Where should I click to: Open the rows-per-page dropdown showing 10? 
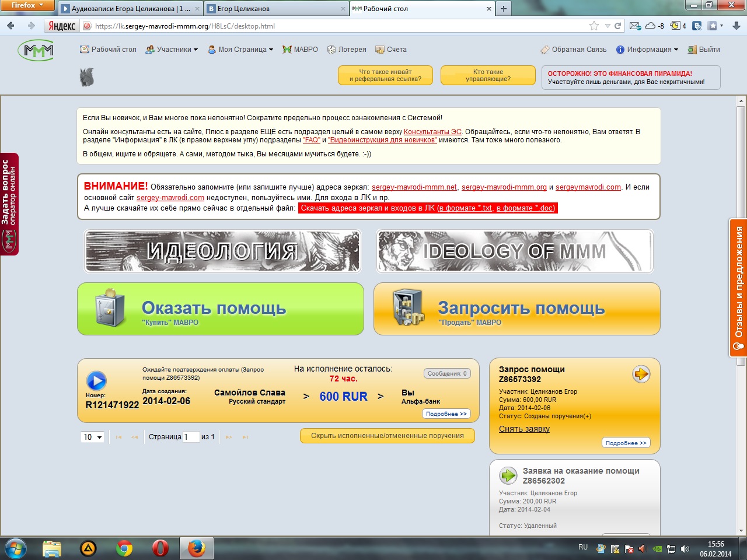coord(92,437)
